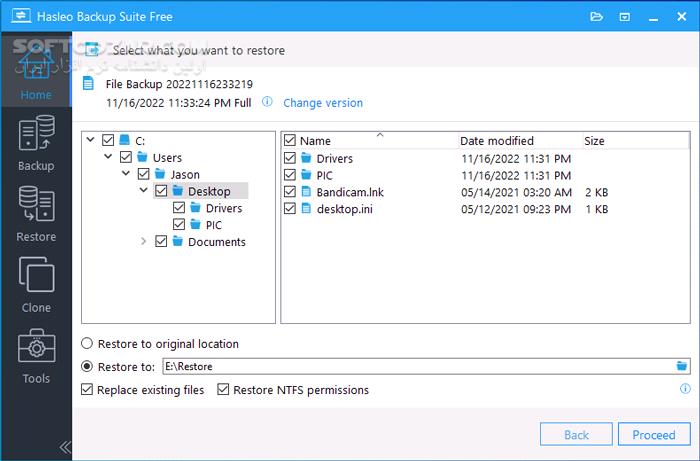Click the info icon beside NTFS permissions row
The height and width of the screenshot is (461, 700).
[685, 388]
